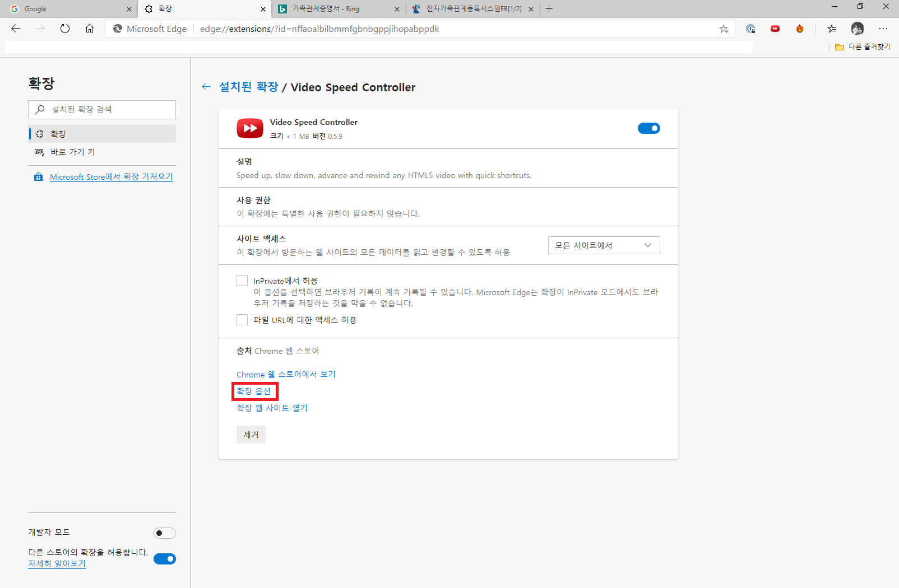Open the blue circle with lock extension icon
899x588 pixels.
tap(750, 29)
